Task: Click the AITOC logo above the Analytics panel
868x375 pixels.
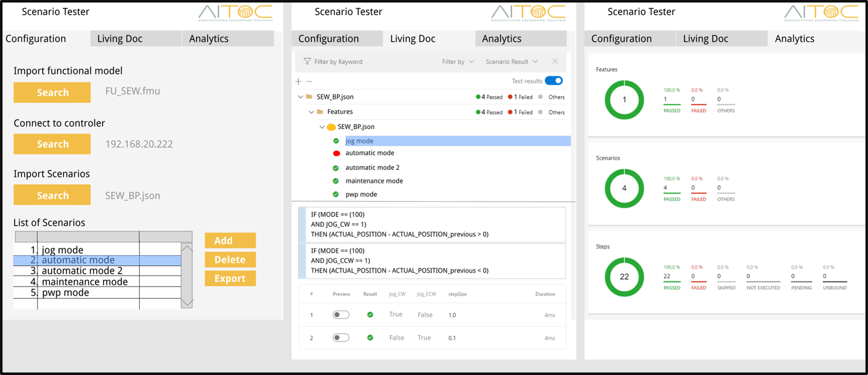Action: 821,13
